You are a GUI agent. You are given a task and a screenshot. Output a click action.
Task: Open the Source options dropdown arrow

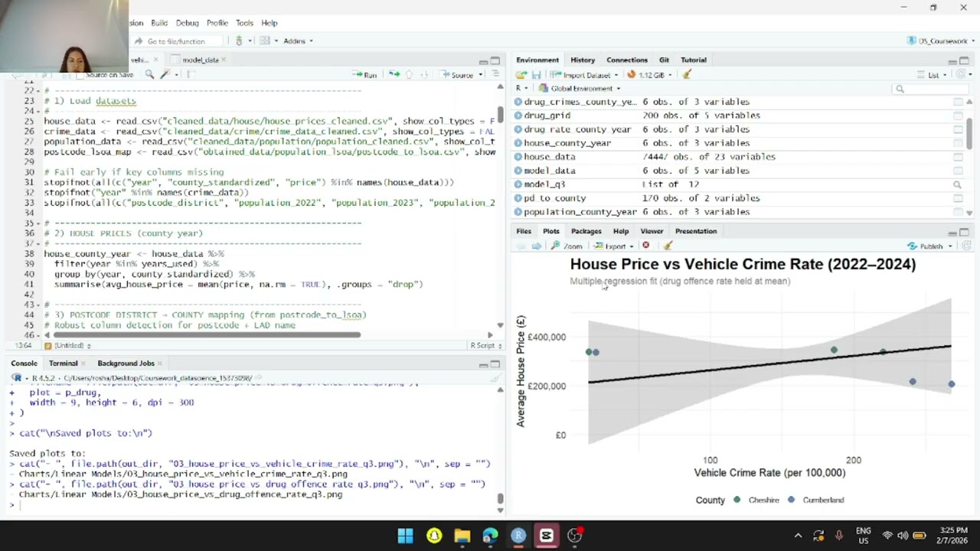pyautogui.click(x=481, y=74)
